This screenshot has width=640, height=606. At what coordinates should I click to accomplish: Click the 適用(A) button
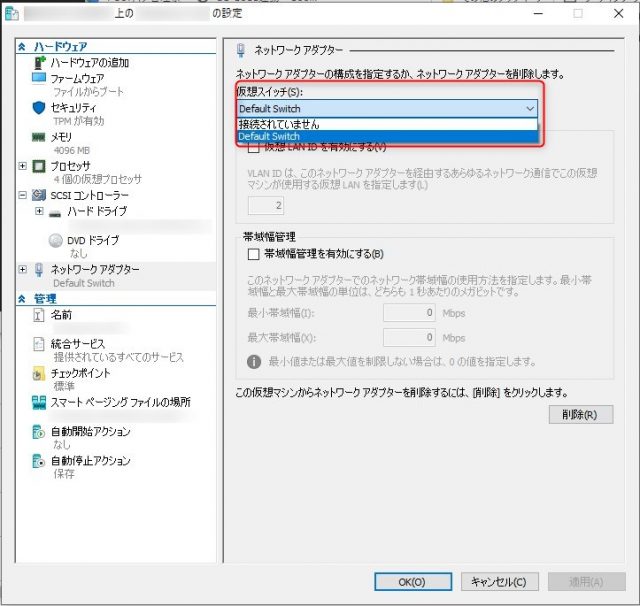[x=587, y=582]
